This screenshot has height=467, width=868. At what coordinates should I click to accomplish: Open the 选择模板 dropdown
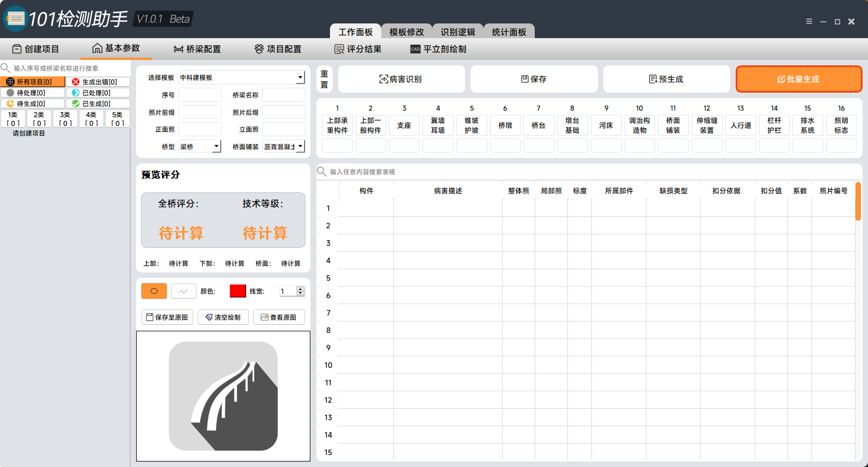pyautogui.click(x=299, y=78)
